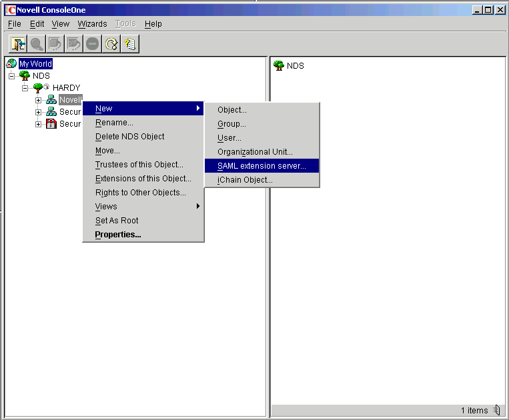Click the stop circle toolbar icon
The height and width of the screenshot is (420, 509).
click(92, 44)
